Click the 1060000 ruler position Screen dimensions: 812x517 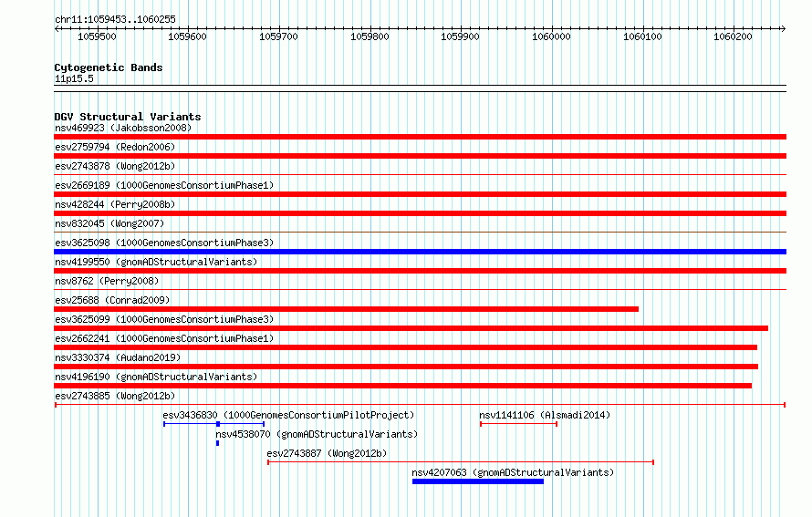point(551,36)
